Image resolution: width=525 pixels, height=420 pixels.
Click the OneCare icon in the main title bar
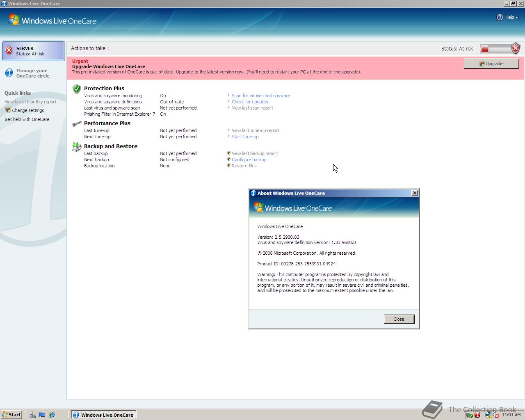tap(4, 3)
